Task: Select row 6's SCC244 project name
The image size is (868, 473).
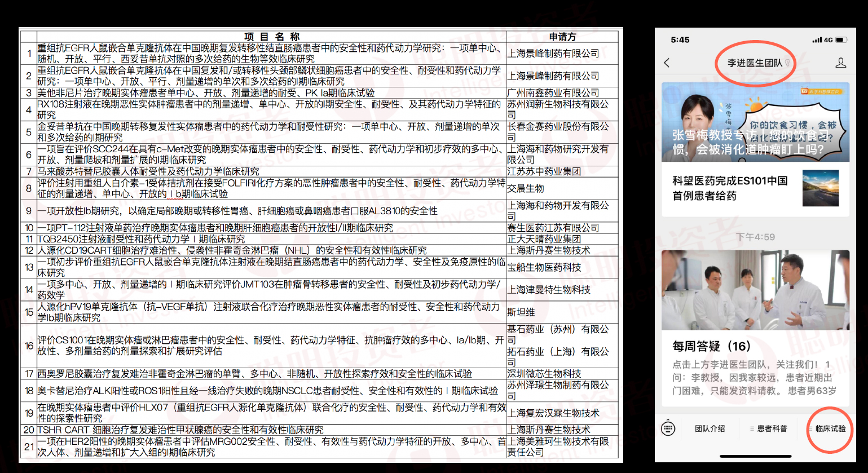Action: [x=272, y=154]
